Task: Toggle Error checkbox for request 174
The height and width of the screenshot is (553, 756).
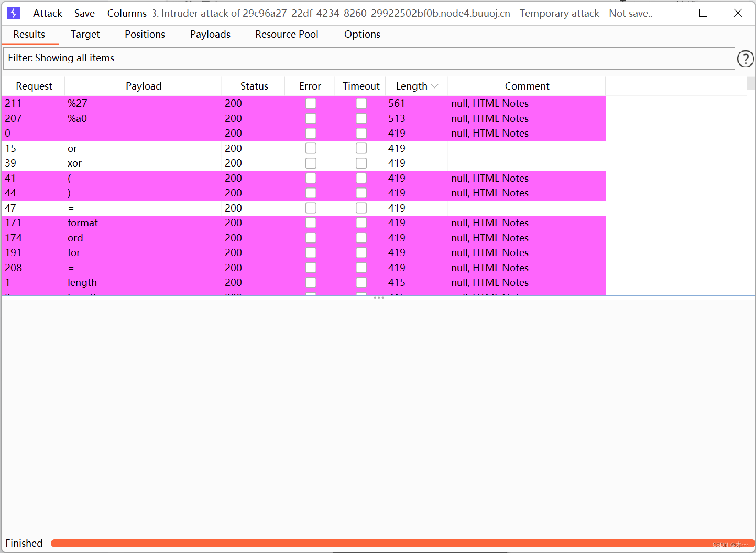Action: point(311,238)
